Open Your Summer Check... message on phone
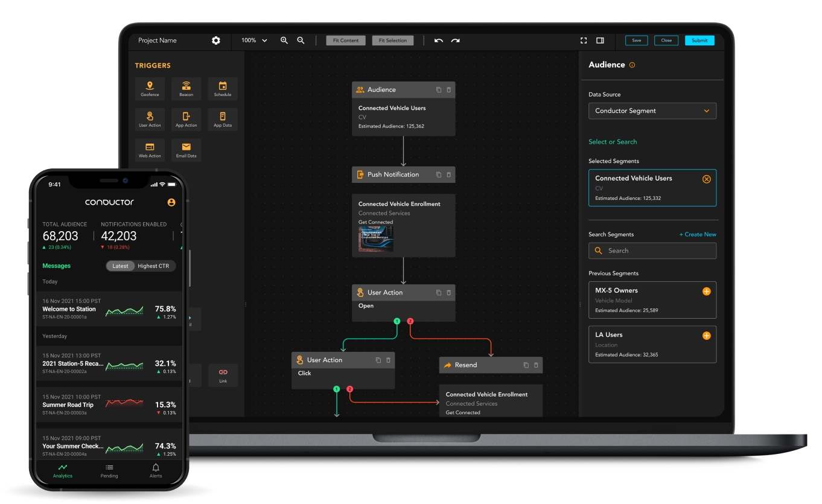Screen dimensions: 822x504 (109, 445)
